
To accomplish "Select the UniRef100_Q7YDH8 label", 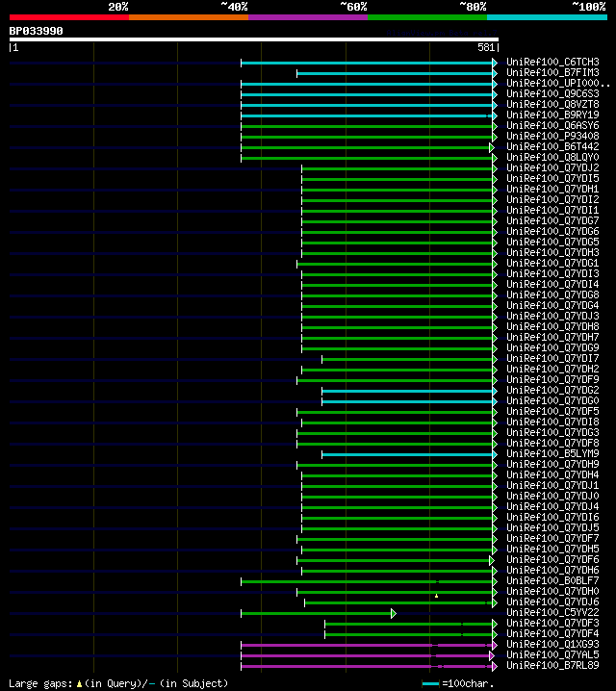I will pyautogui.click(x=552, y=326).
